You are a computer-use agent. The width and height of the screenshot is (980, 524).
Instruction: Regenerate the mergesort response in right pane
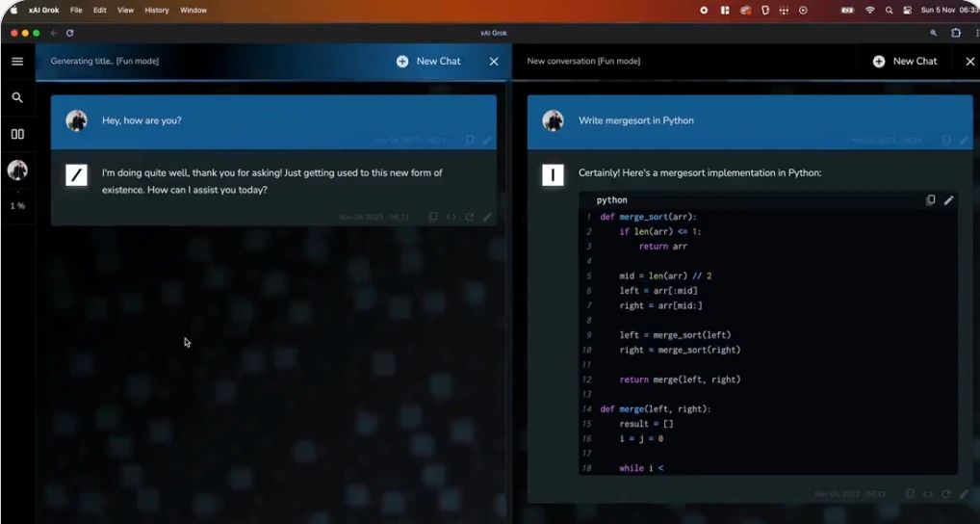coord(946,494)
